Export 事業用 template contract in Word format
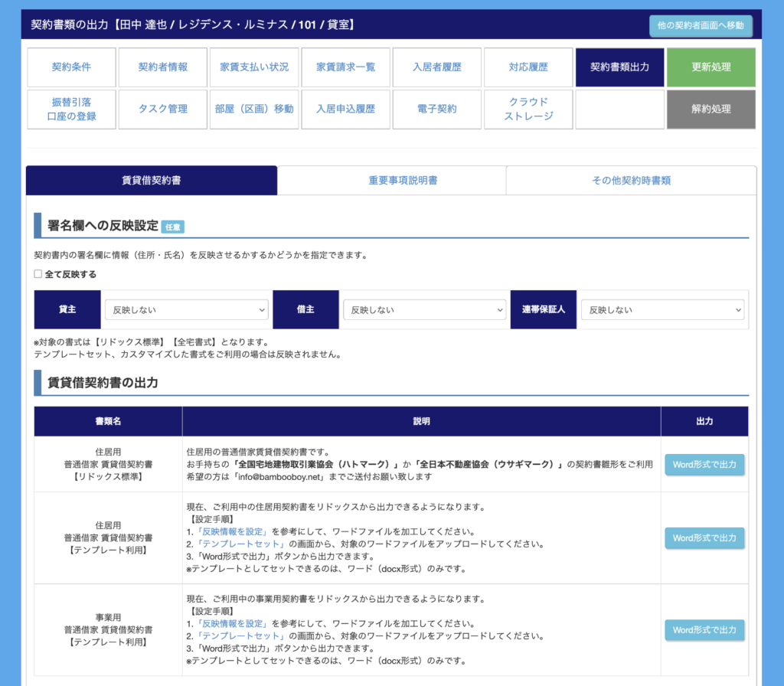The height and width of the screenshot is (686, 784). click(704, 630)
